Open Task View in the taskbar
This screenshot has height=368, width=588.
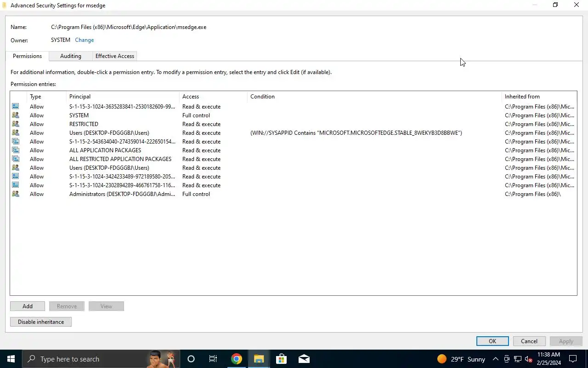click(x=213, y=359)
